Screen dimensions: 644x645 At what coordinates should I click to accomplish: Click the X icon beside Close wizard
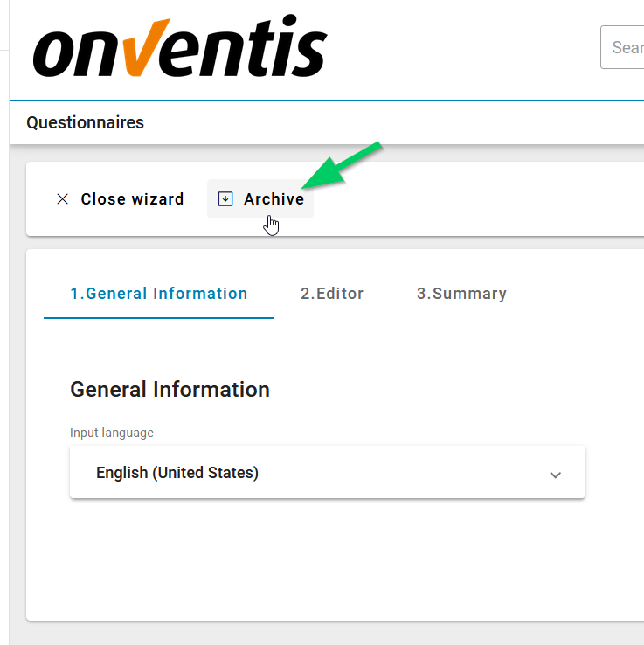(62, 199)
